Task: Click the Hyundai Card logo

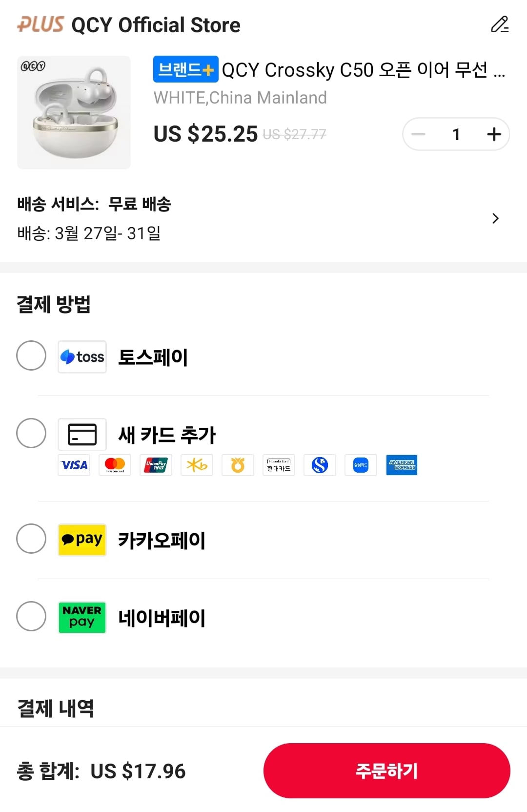Action: tap(279, 465)
